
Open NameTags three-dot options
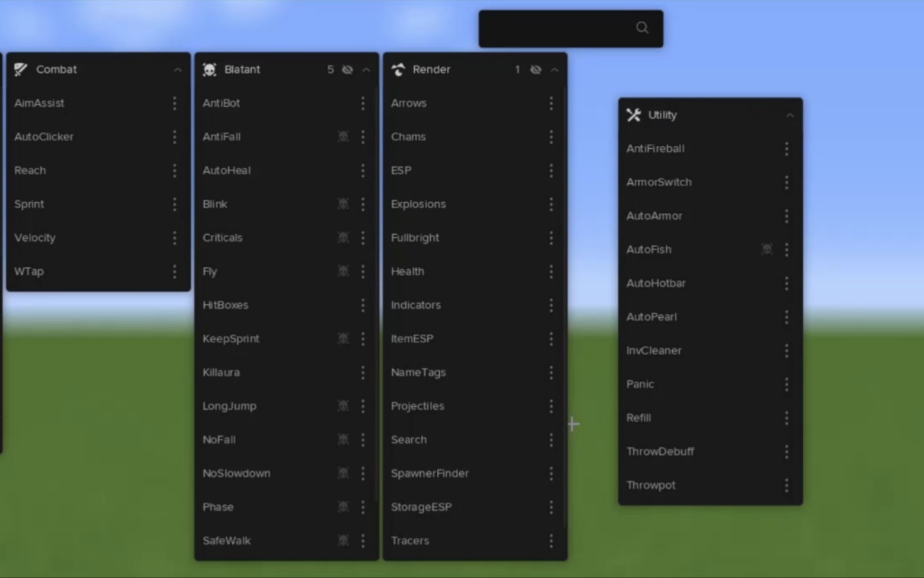coord(551,372)
